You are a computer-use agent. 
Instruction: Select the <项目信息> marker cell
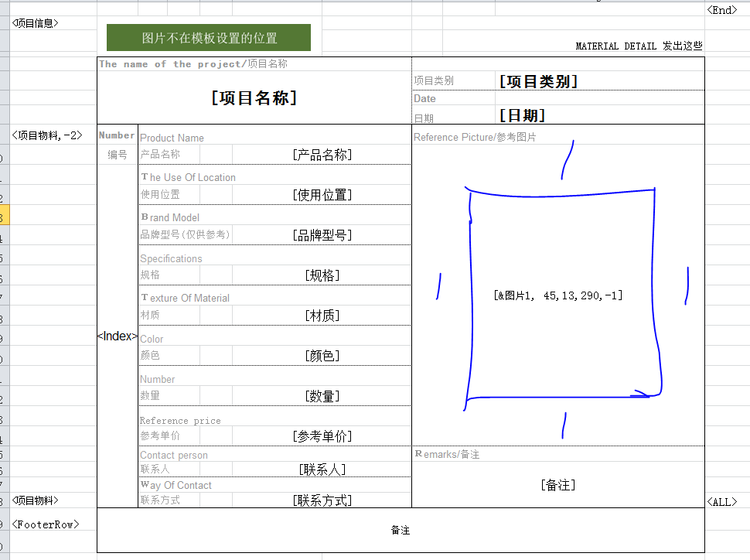point(36,23)
